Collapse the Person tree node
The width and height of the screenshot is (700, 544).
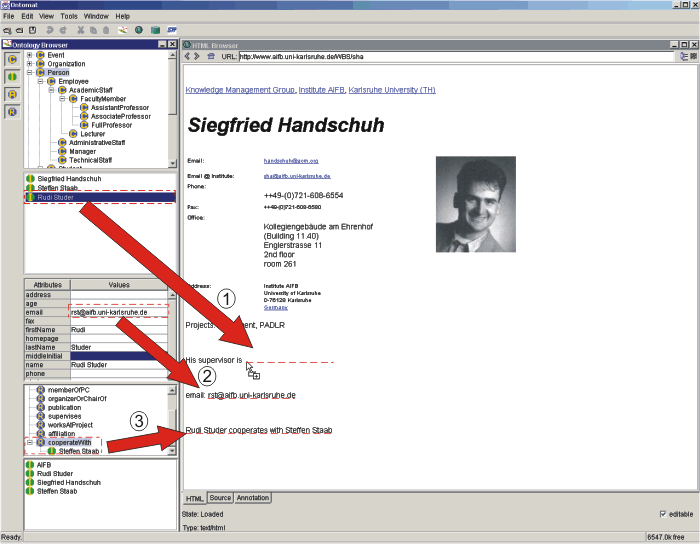click(x=29, y=72)
